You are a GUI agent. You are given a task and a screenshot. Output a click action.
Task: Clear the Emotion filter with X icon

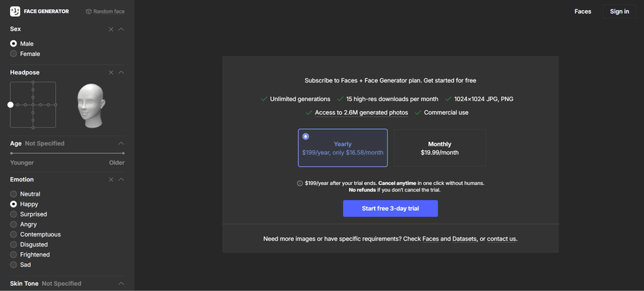pos(111,179)
